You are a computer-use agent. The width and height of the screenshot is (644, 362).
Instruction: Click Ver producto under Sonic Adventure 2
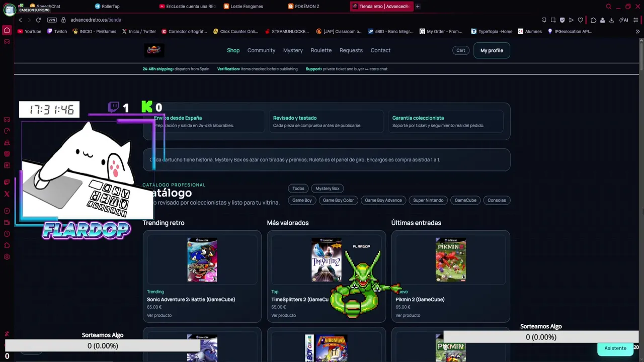click(159, 315)
